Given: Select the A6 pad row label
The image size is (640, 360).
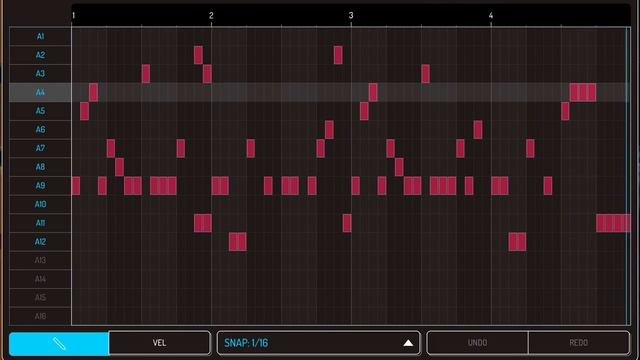Looking at the screenshot, I should pyautogui.click(x=40, y=130).
